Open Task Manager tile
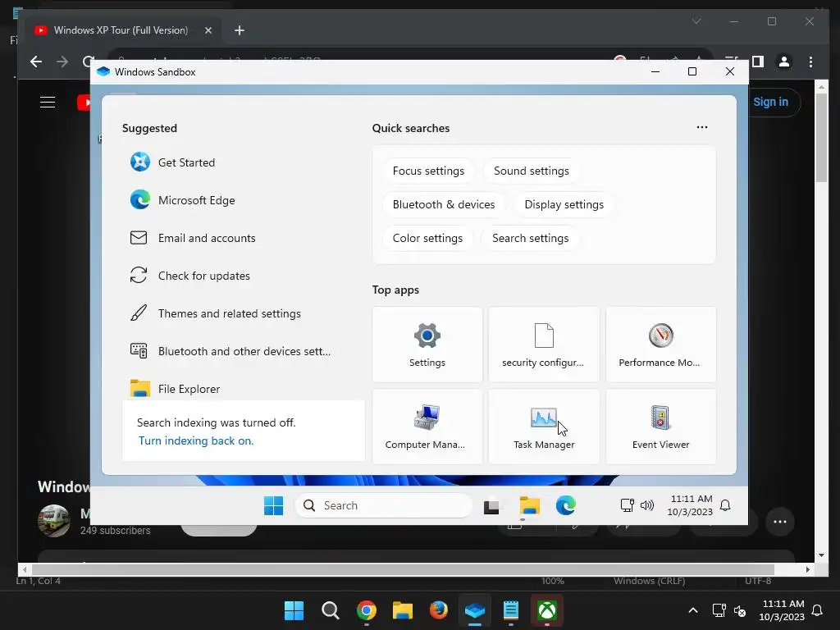Viewport: 840px width, 630px height. 544,427
